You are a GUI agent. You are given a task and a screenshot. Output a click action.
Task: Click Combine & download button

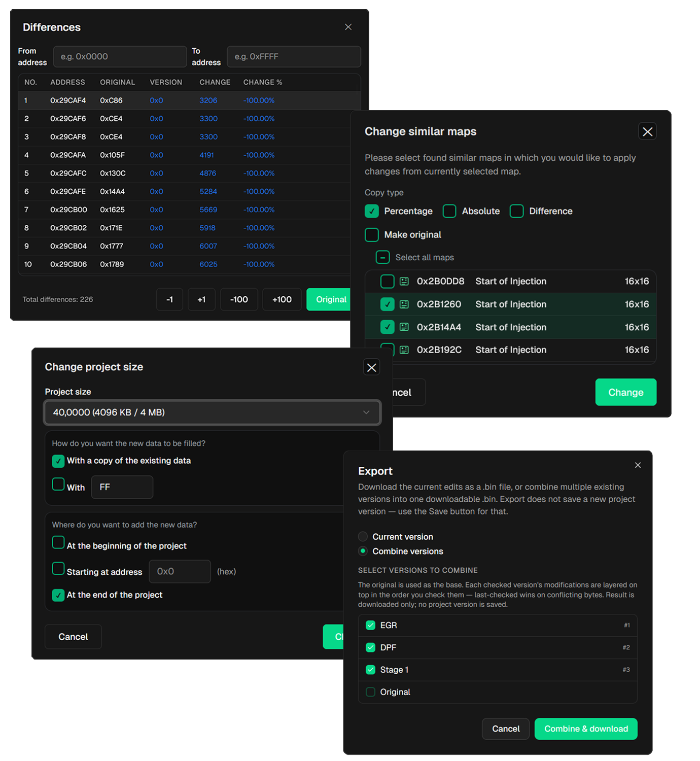[x=586, y=729]
